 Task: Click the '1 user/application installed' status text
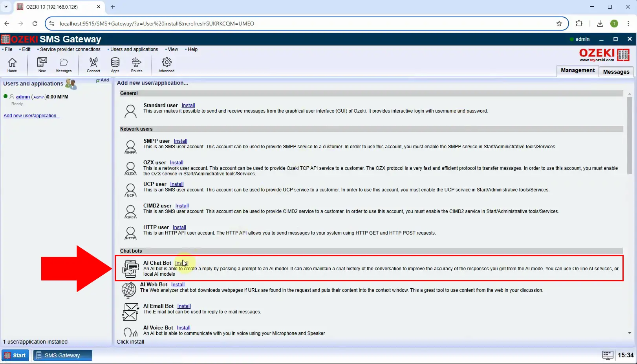[35, 342]
